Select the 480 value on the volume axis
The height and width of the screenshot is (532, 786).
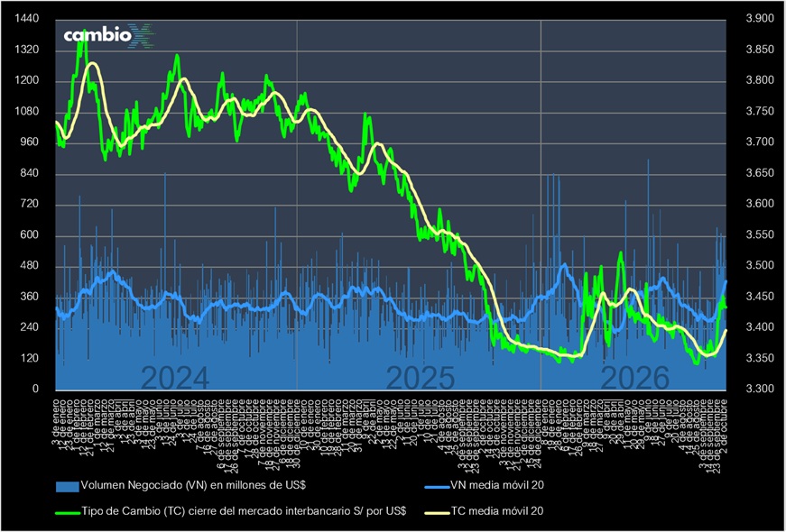[x=30, y=267]
